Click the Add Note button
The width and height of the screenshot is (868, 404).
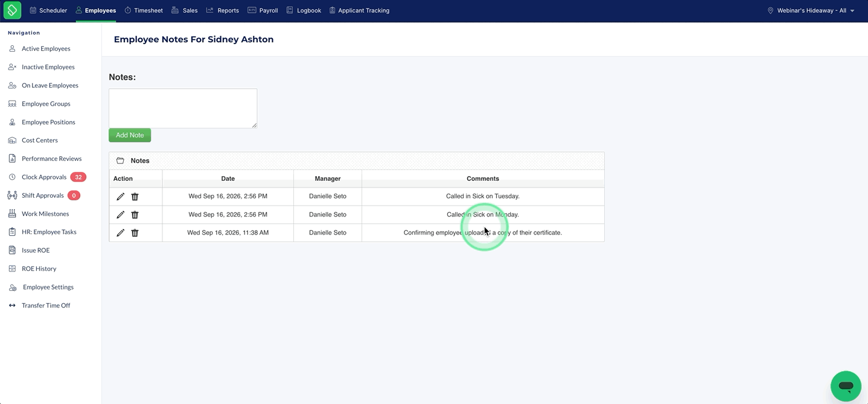[x=130, y=135]
